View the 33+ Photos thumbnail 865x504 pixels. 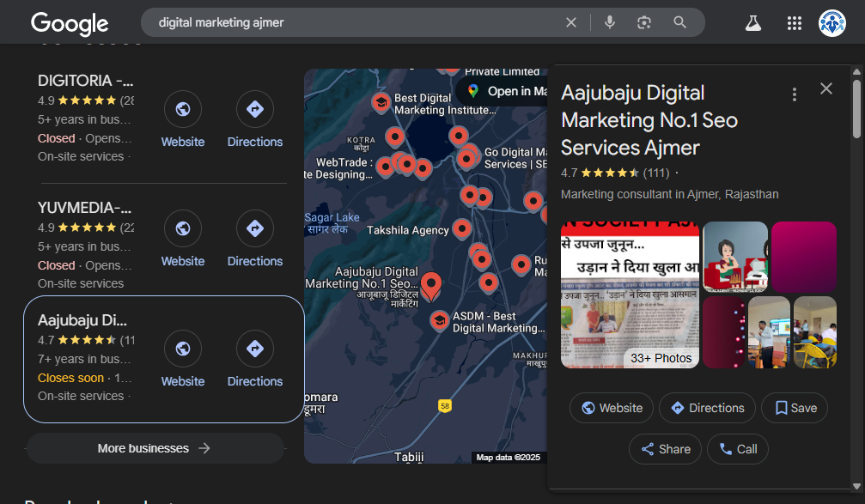[630, 295]
